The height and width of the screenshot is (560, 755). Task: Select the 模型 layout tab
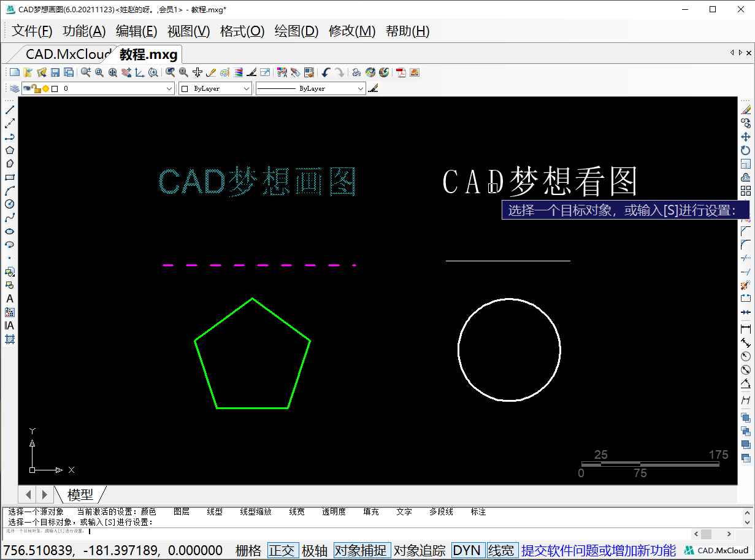(x=80, y=494)
